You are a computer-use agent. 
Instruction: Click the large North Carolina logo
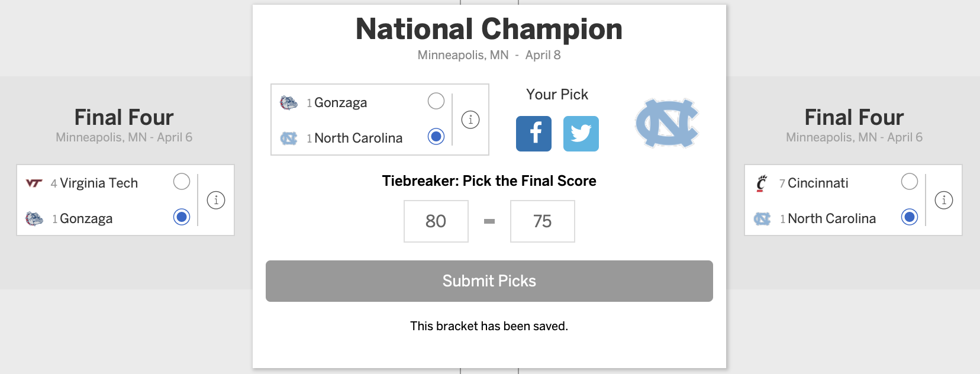(667, 123)
